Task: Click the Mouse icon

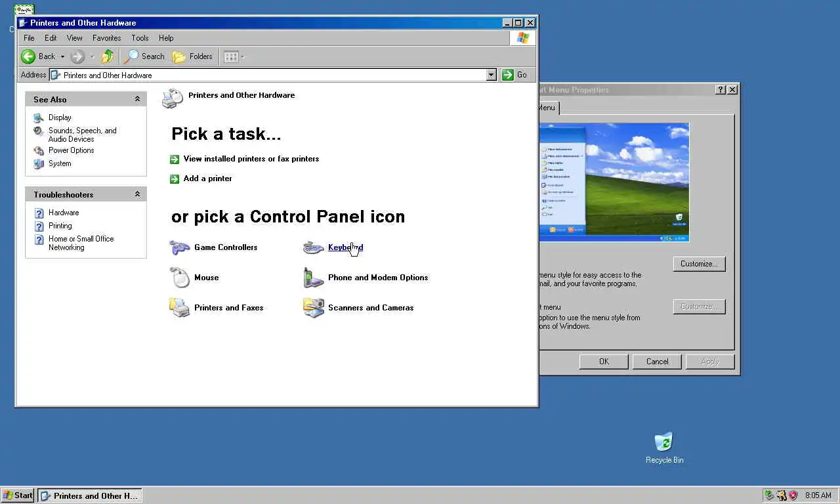Action: 180,278
